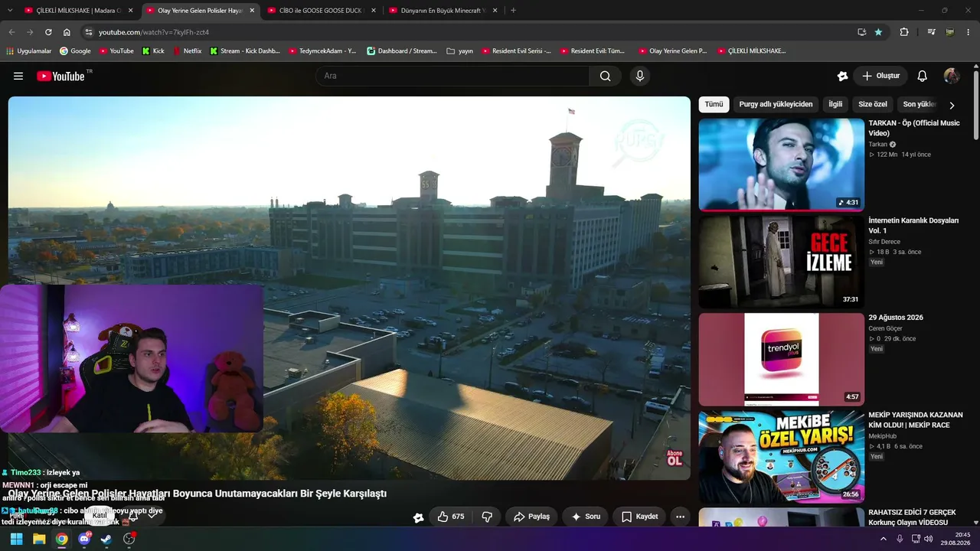The height and width of the screenshot is (551, 980).
Task: Open OBS Studio from the taskbar
Action: point(129,539)
